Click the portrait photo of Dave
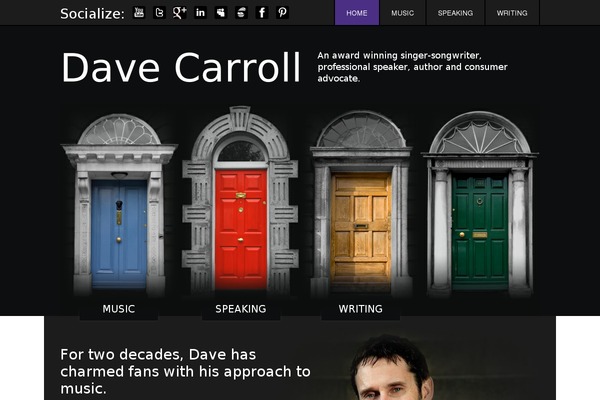600x400 pixels. [x=392, y=367]
